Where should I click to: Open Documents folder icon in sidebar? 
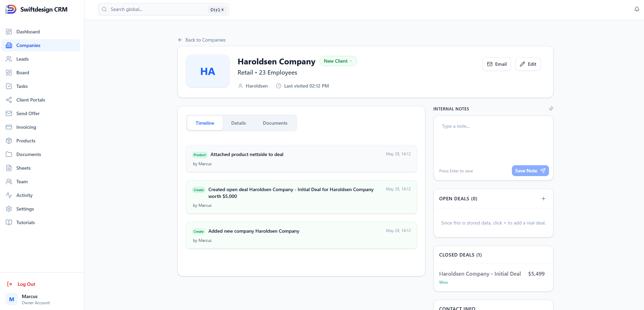click(9, 154)
